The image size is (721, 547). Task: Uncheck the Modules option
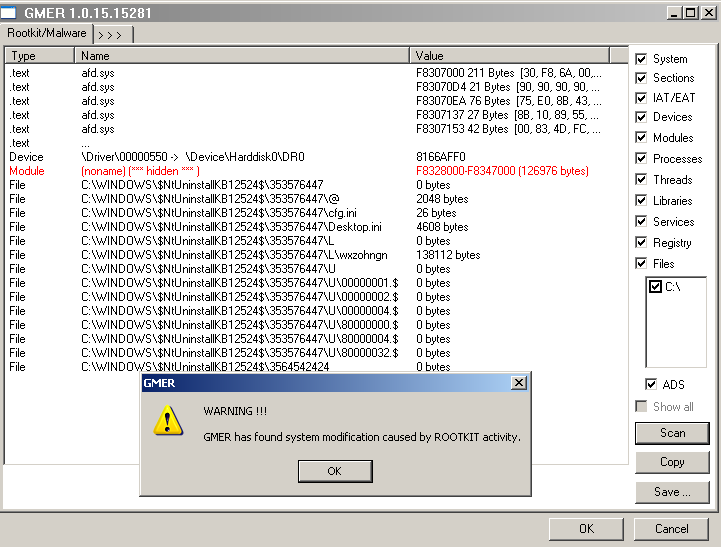[641, 137]
